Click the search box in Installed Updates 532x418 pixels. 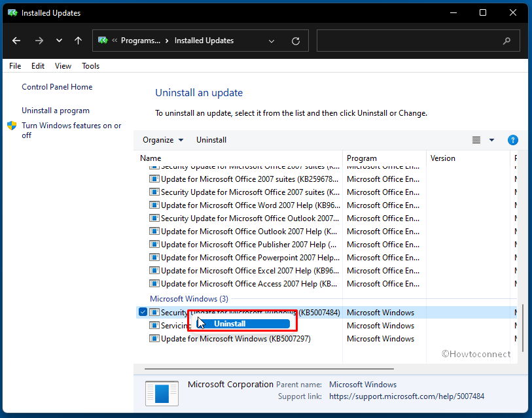(x=418, y=41)
